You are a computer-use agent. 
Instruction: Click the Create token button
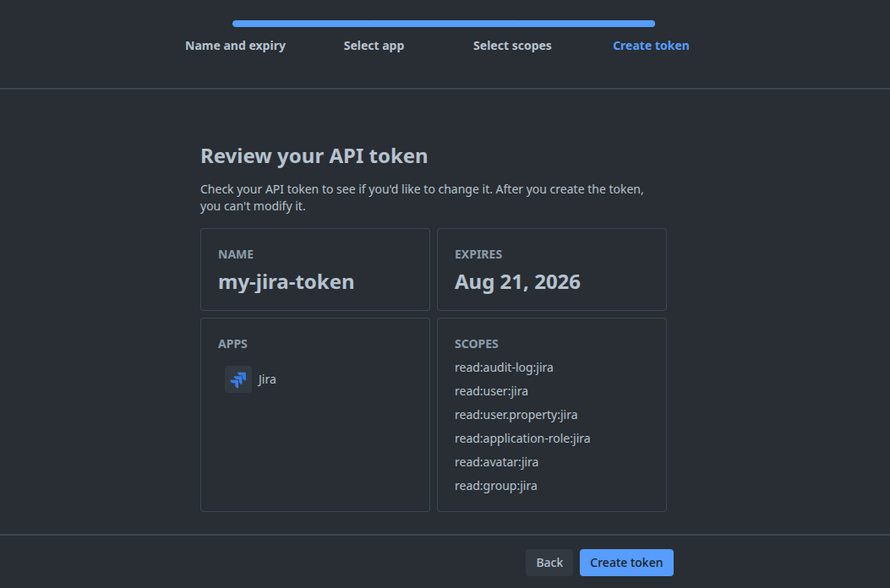pyautogui.click(x=626, y=563)
